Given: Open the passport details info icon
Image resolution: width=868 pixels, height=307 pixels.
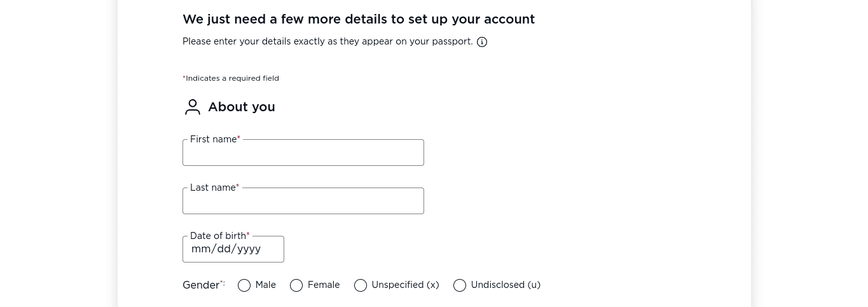Looking at the screenshot, I should (x=482, y=42).
